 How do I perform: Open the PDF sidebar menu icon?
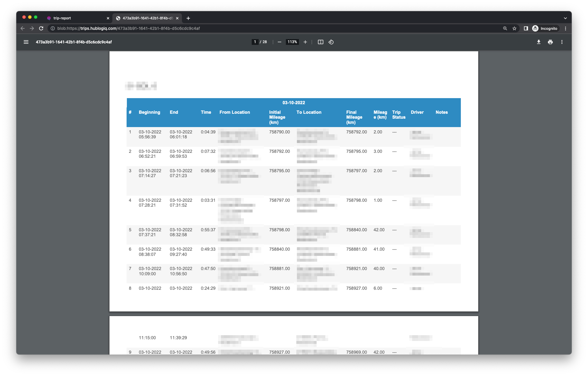(x=26, y=42)
